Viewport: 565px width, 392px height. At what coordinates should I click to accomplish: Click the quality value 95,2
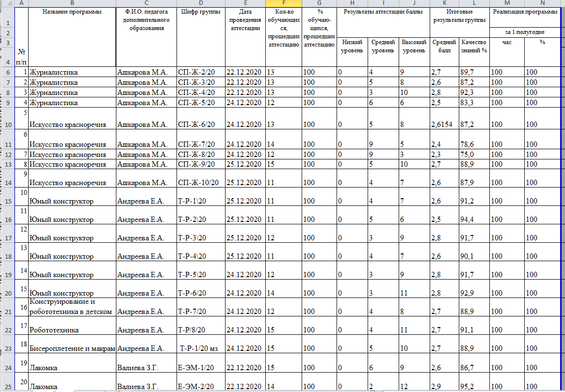pyautogui.click(x=474, y=382)
